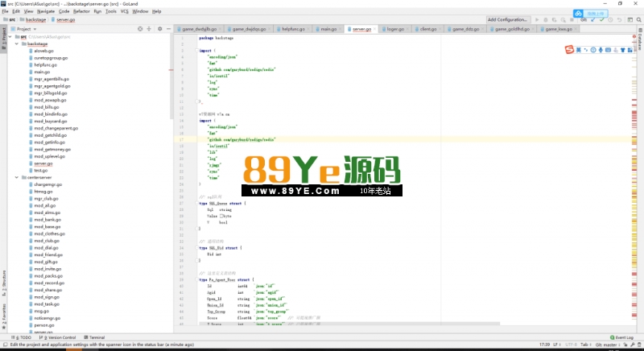
Task: Hide the Project panel with minus icon
Action: click(168, 29)
